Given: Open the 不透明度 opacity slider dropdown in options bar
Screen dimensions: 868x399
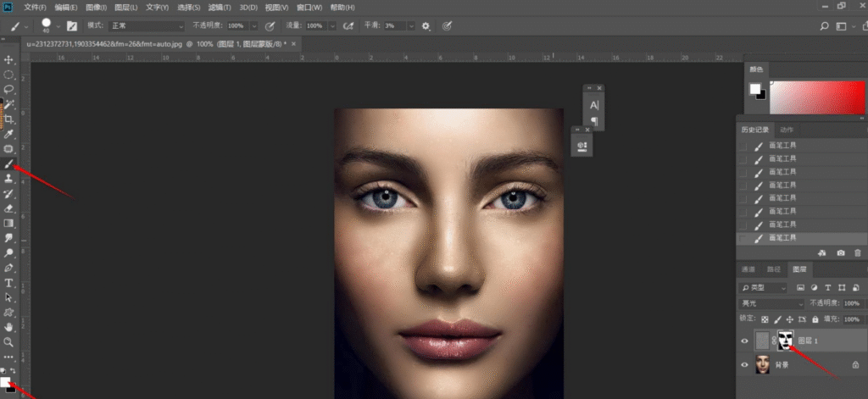Looking at the screenshot, I should click(254, 26).
